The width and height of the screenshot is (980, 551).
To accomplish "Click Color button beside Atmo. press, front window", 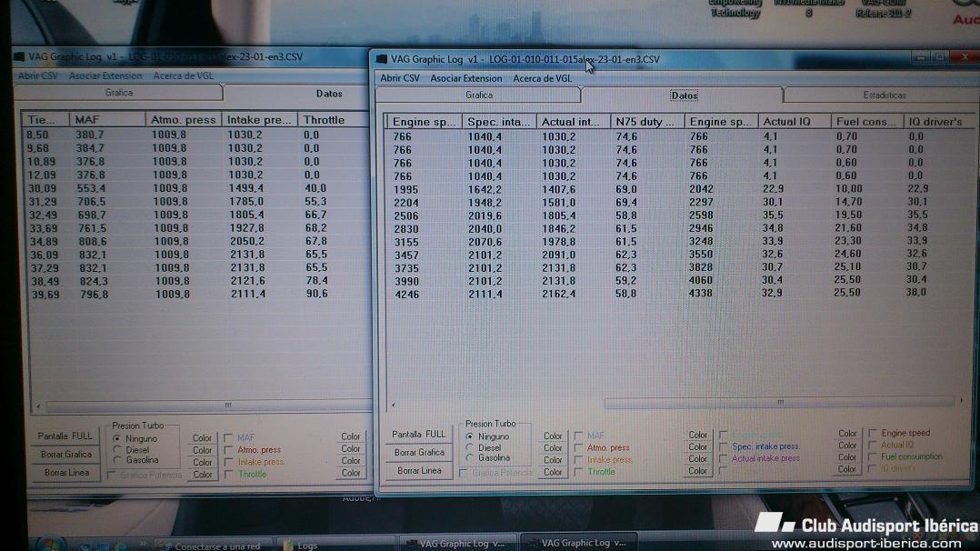I will click(x=553, y=448).
